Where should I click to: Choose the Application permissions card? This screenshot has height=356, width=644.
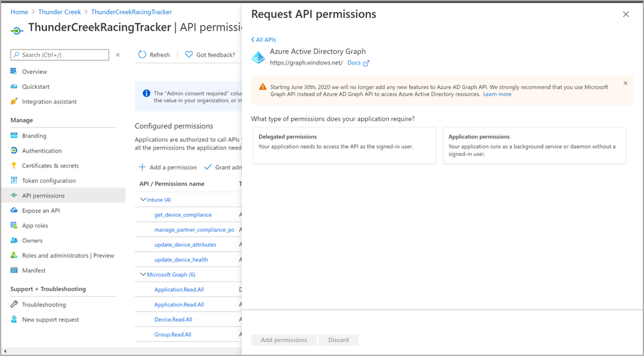(534, 145)
